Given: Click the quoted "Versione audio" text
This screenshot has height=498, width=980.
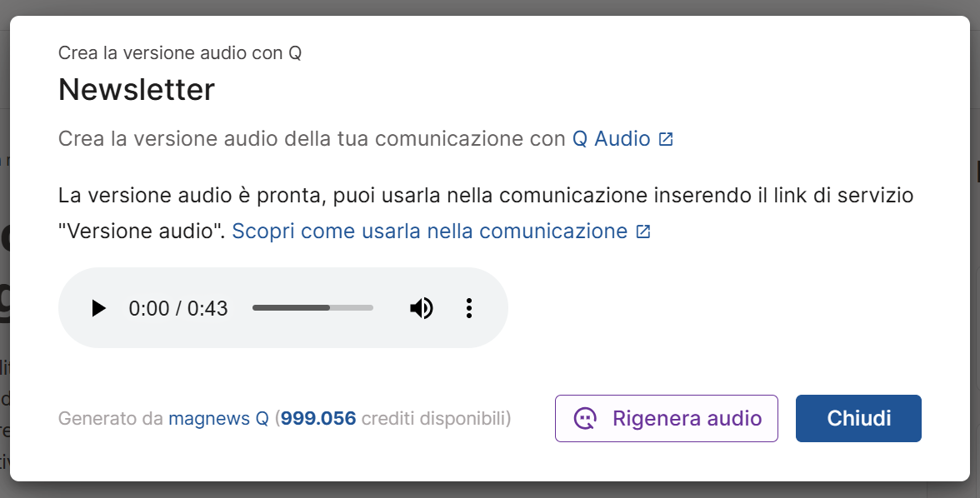Looking at the screenshot, I should [x=142, y=231].
